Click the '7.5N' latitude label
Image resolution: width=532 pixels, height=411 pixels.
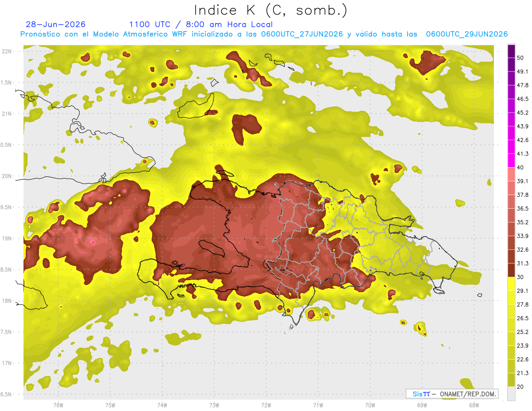point(7,332)
